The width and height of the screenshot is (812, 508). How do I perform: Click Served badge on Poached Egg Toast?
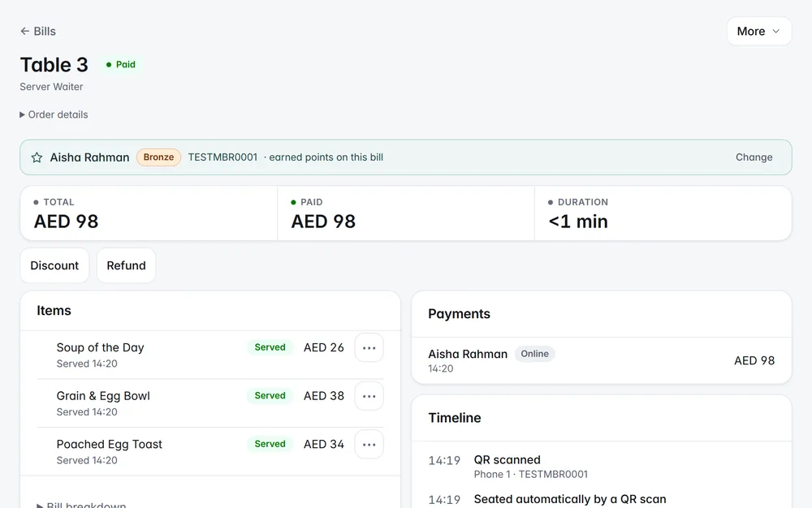[x=270, y=444]
